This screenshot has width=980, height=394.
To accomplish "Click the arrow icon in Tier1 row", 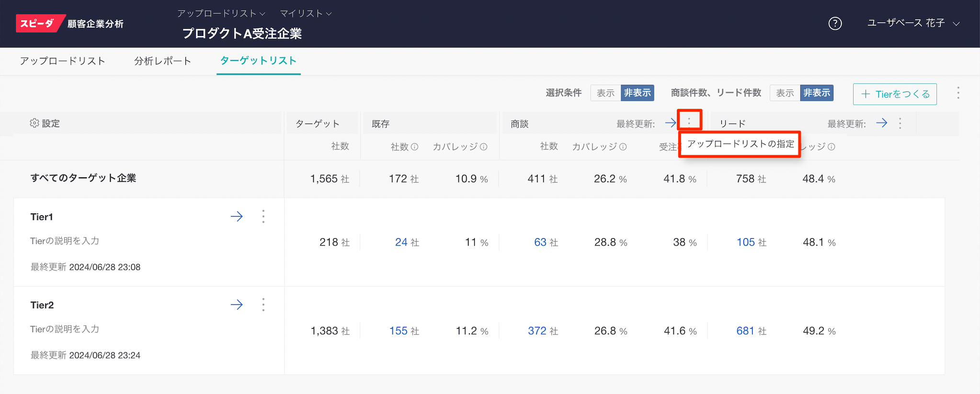I will (x=237, y=217).
